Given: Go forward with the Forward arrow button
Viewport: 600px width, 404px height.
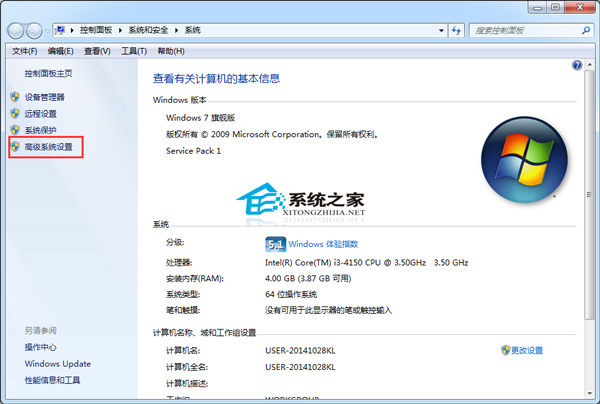Looking at the screenshot, I should coord(34,31).
